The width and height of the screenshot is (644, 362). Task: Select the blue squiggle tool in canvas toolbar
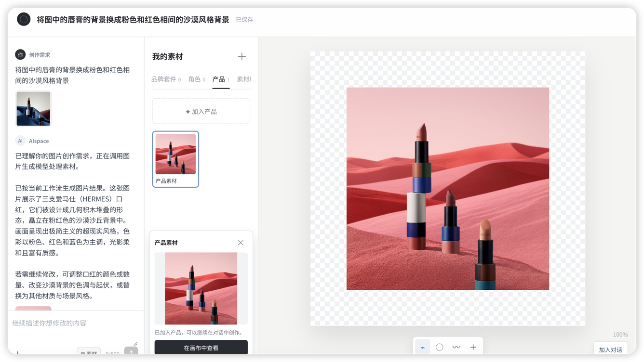click(423, 347)
